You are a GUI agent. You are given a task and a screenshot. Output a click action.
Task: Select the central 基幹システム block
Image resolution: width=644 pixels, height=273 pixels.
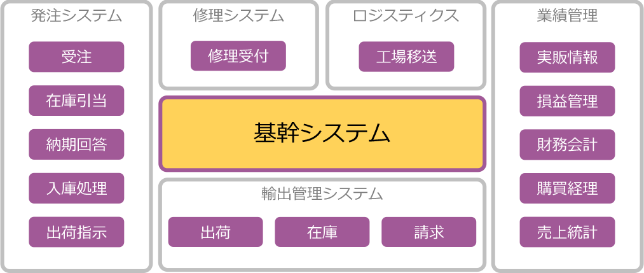click(x=322, y=134)
